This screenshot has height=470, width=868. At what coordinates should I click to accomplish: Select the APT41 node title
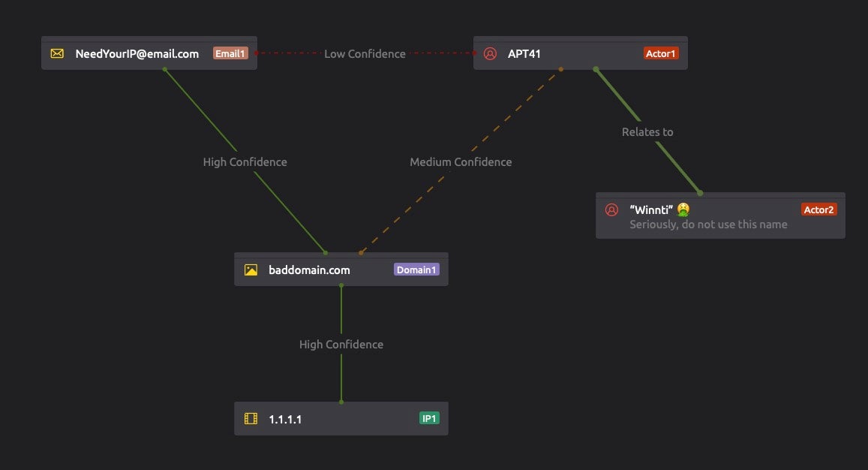524,54
